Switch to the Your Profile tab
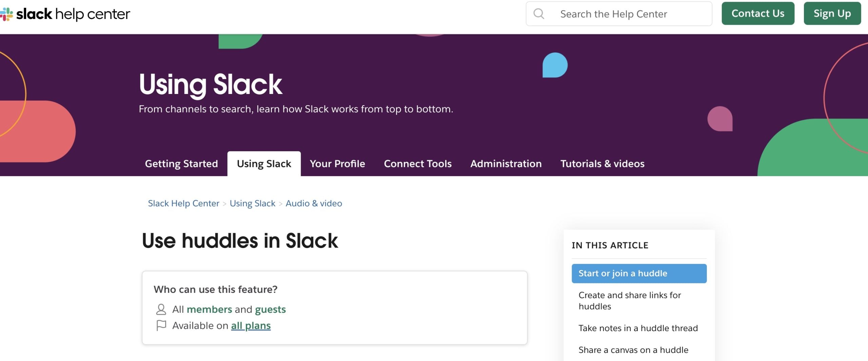Screen dimensions: 868x361 tap(337, 164)
